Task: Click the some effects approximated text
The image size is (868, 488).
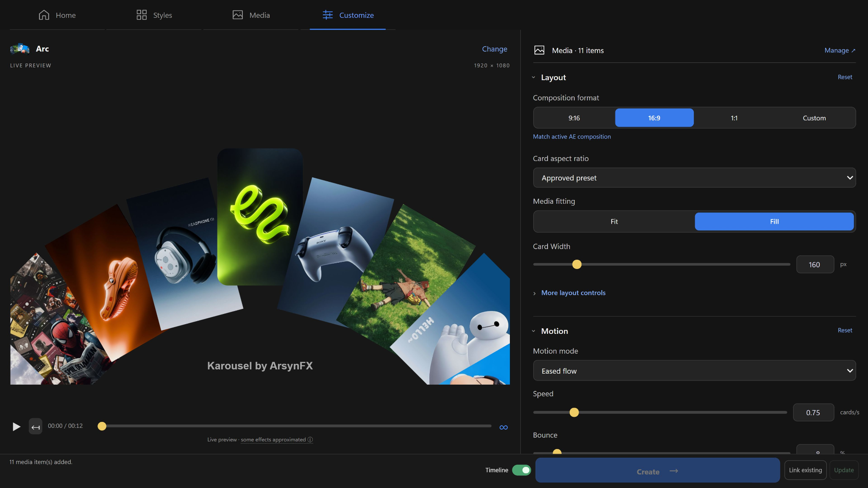Action: 273,440
